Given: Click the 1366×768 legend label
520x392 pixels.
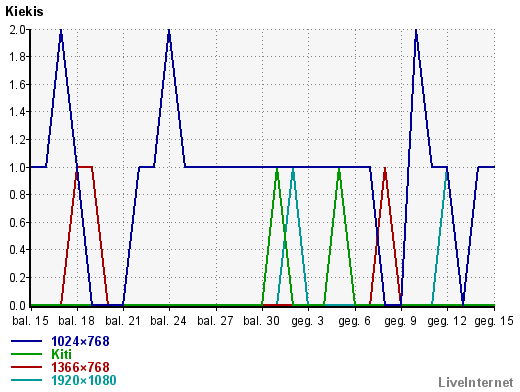Looking at the screenshot, I should 80,367.
